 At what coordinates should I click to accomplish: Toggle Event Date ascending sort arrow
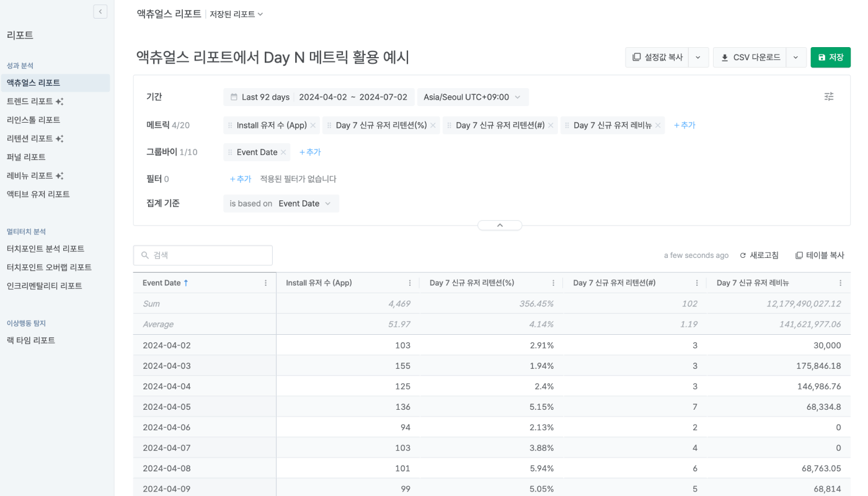(x=186, y=283)
